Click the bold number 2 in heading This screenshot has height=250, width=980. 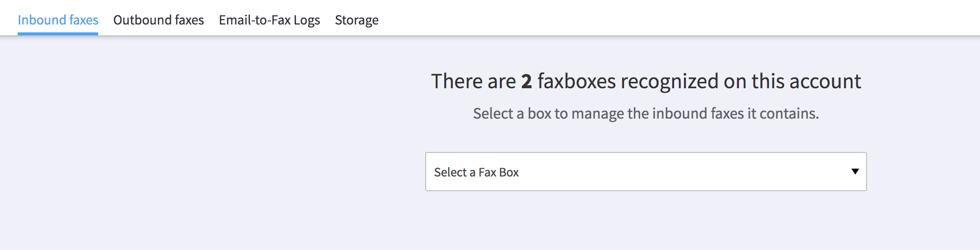click(x=527, y=81)
